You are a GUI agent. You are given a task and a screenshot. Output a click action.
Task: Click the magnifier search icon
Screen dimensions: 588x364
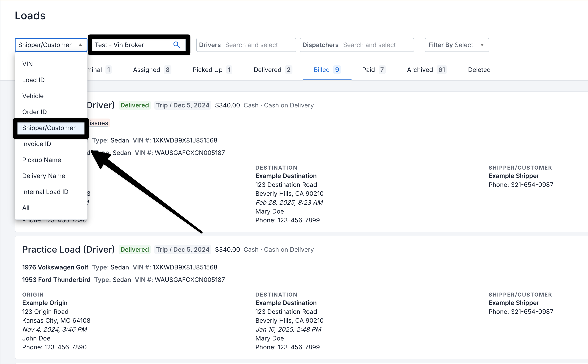pos(177,45)
